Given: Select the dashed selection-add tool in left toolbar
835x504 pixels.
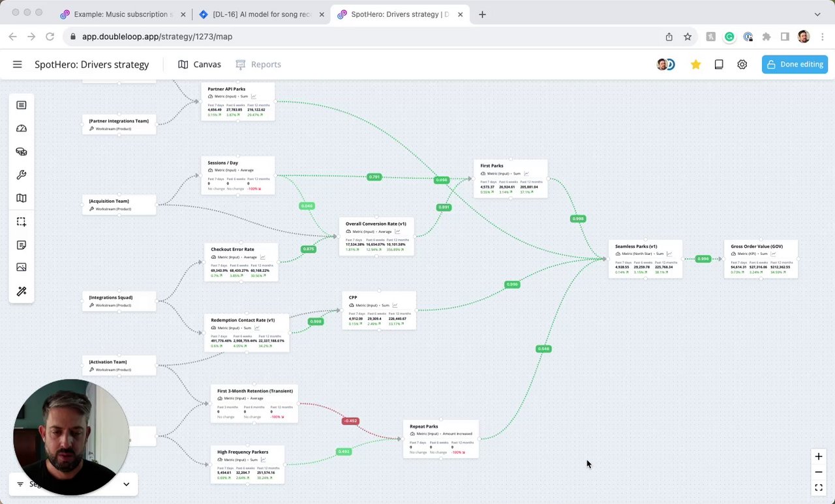Looking at the screenshot, I should tap(22, 222).
